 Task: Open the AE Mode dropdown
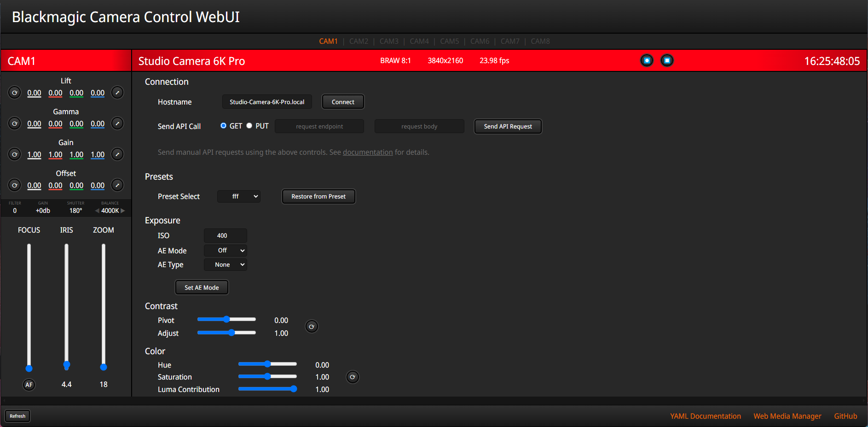[x=226, y=251]
